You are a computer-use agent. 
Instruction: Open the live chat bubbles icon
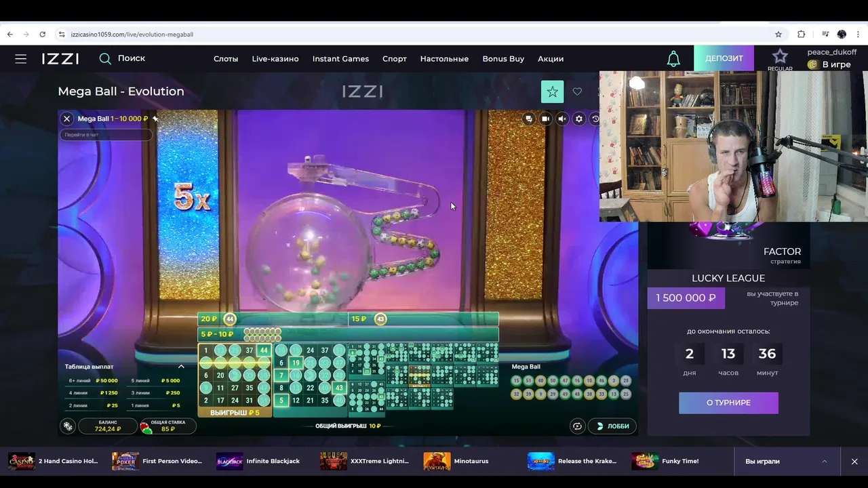pos(528,119)
